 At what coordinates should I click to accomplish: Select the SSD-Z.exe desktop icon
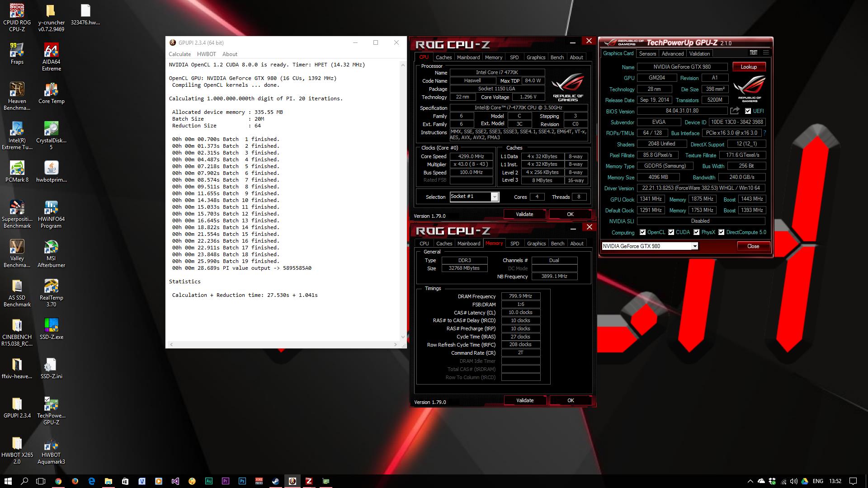coord(51,329)
